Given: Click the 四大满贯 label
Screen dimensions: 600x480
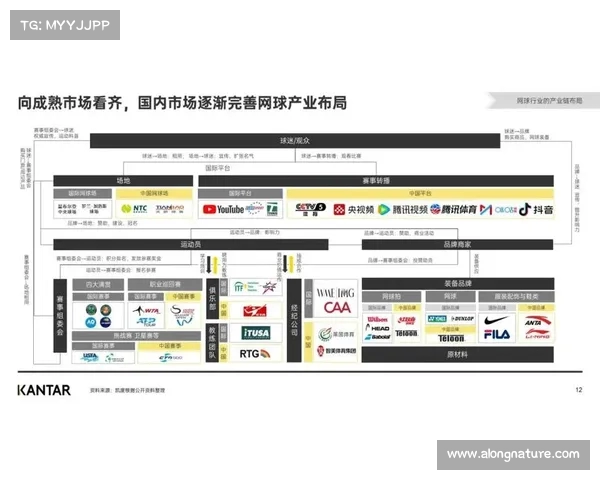Looking at the screenshot, I should (98, 284).
